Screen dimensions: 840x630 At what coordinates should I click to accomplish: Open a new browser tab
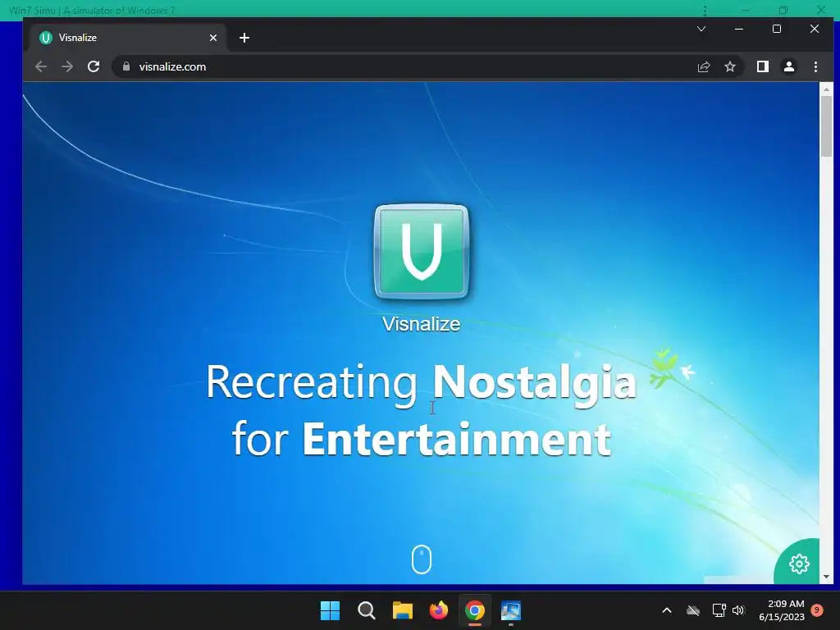tap(244, 38)
